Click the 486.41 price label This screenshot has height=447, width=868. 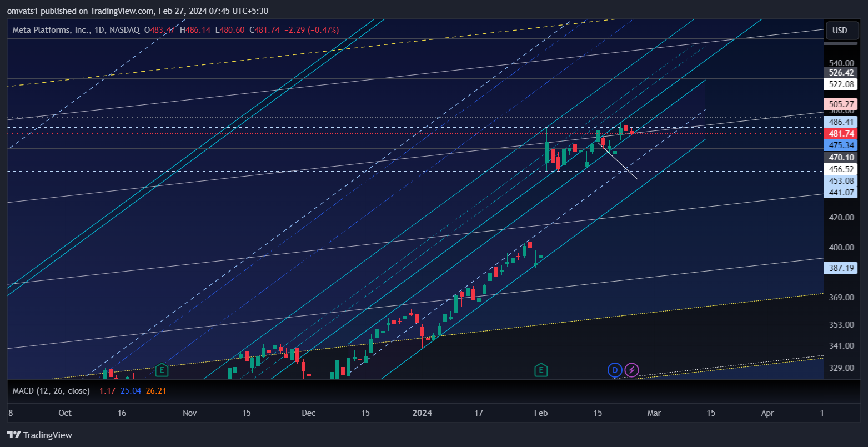click(841, 122)
